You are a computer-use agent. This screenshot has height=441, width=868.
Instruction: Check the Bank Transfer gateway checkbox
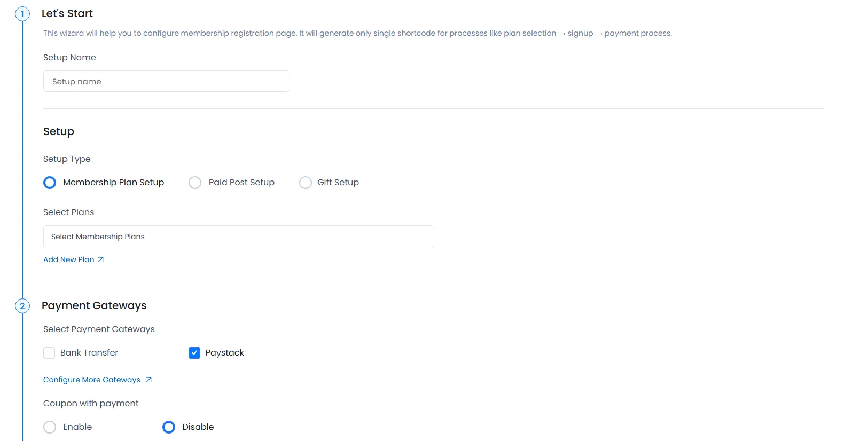coord(49,352)
